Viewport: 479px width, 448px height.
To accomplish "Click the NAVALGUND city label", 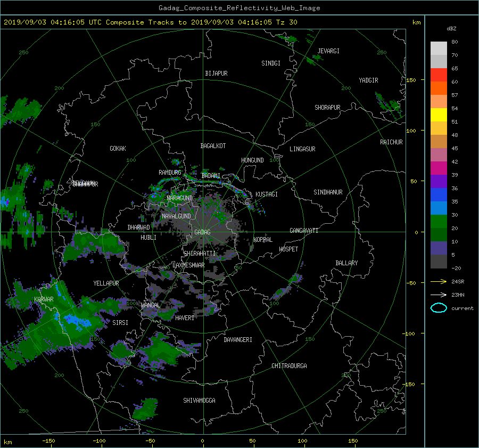I will coord(176,216).
